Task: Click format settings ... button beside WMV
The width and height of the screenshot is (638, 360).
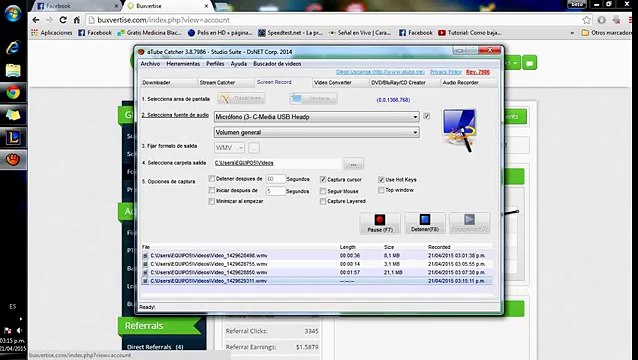Action: click(253, 148)
